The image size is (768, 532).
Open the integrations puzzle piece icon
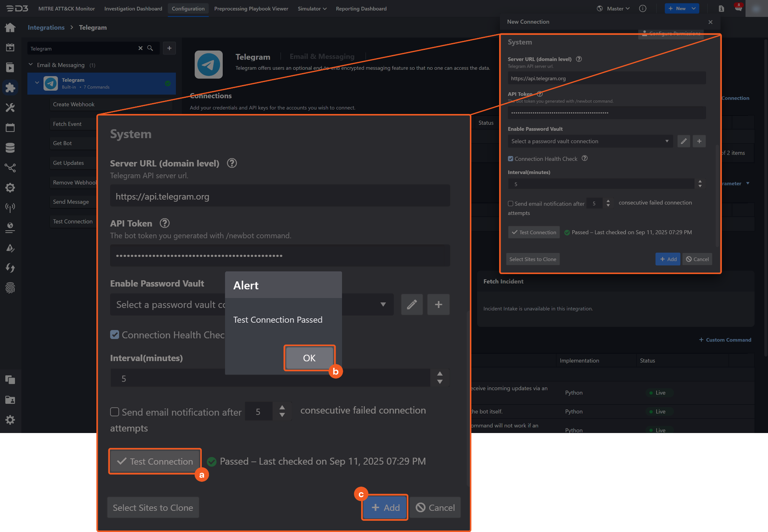[10, 87]
